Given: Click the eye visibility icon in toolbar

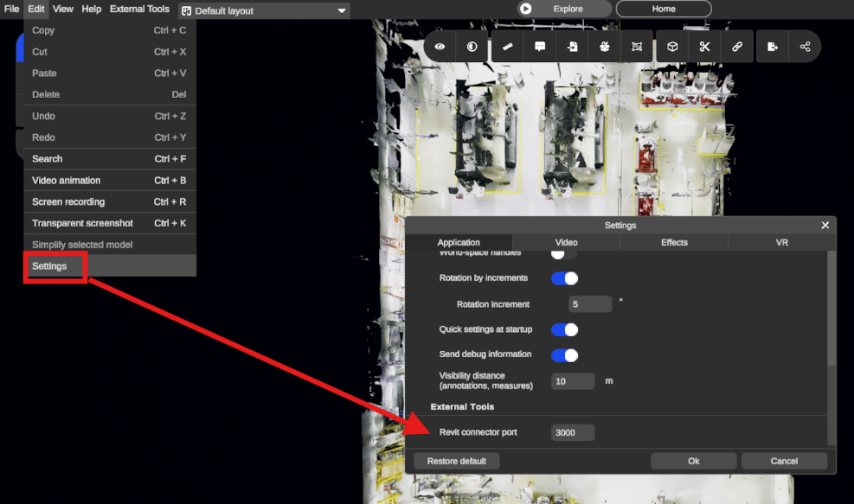Looking at the screenshot, I should coord(440,47).
